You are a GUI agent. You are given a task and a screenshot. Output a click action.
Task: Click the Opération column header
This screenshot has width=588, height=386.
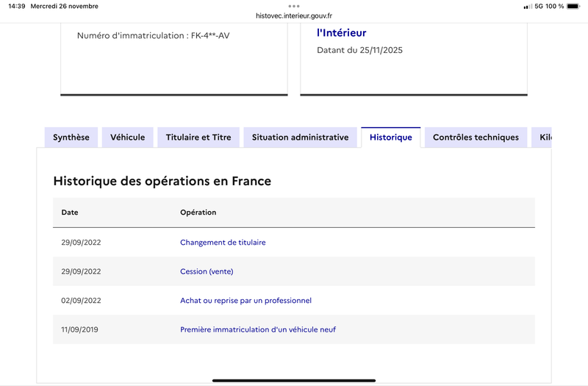(198, 212)
